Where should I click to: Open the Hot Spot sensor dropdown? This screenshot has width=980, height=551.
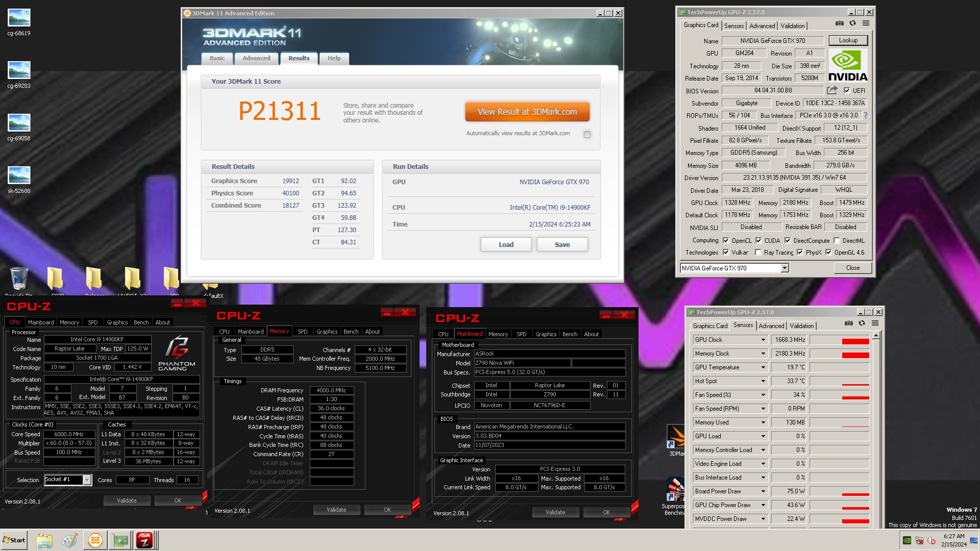point(763,381)
